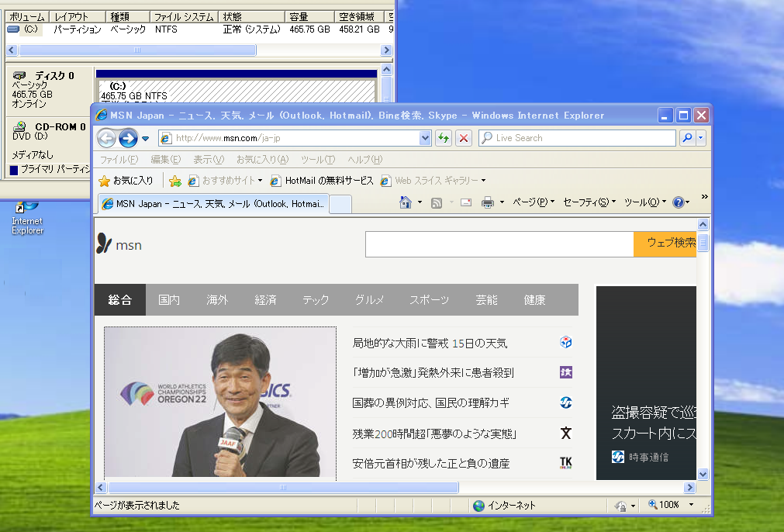Open the 編集(E) menu
This screenshot has width=784, height=532.
point(165,160)
